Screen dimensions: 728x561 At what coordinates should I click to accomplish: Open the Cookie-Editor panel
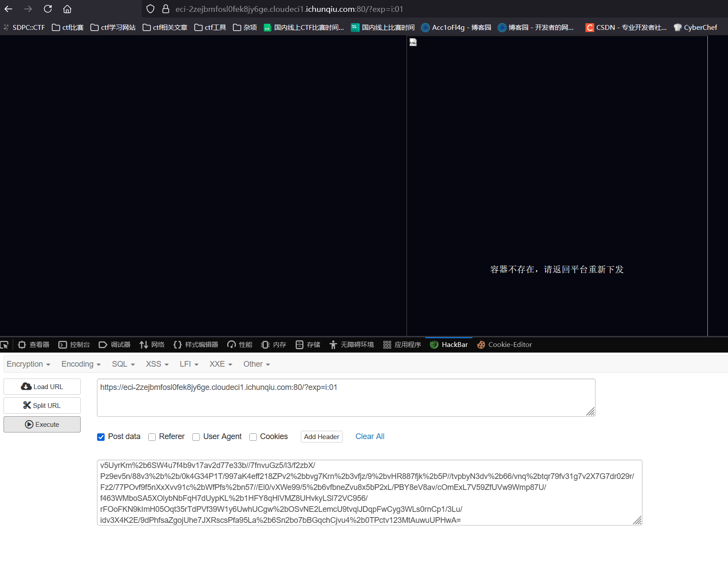coord(504,345)
